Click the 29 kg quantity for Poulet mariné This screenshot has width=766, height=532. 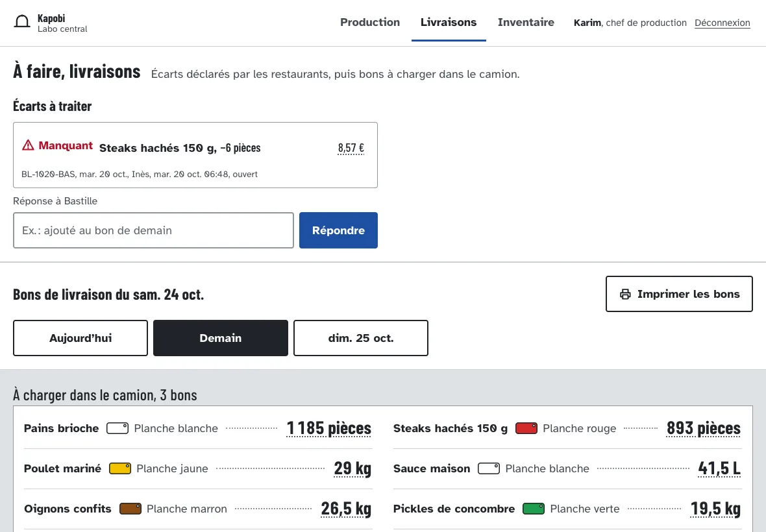click(352, 468)
